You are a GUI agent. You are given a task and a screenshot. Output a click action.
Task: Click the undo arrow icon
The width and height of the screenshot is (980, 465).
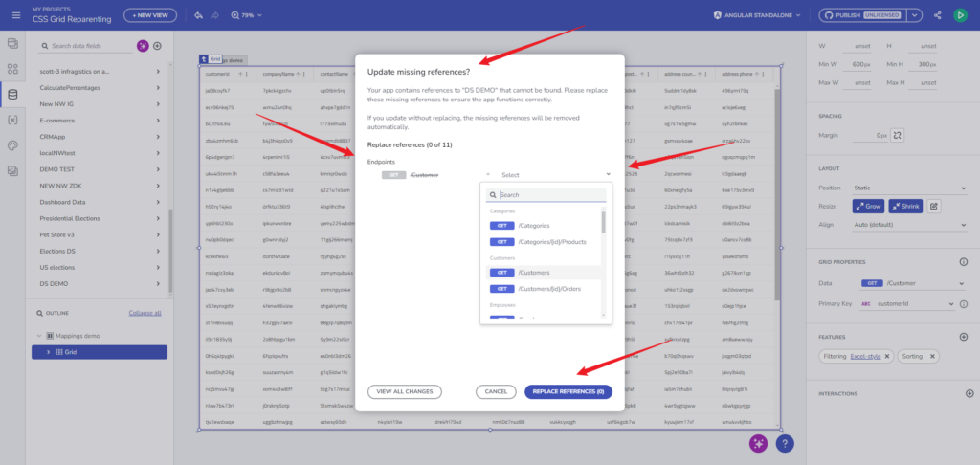coord(198,15)
